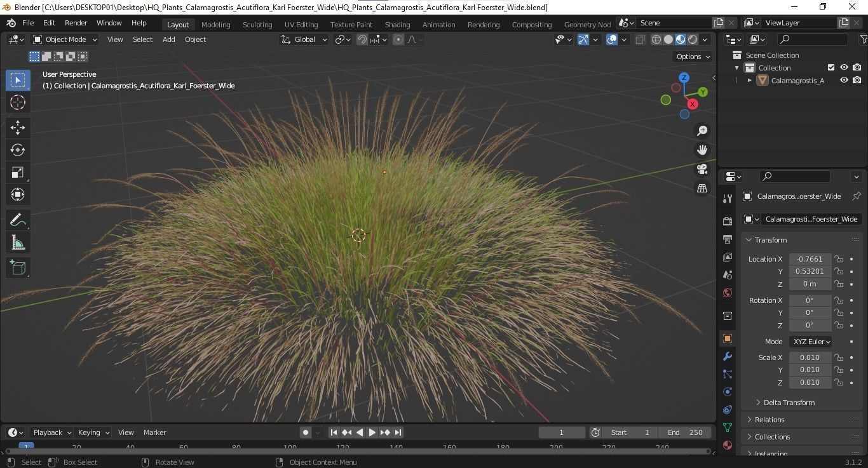
Task: Select the Scale tool
Action: click(x=18, y=172)
